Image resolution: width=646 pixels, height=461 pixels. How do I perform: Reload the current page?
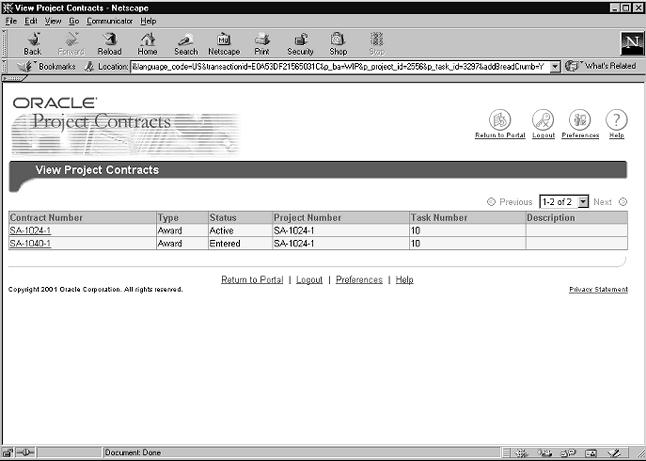tap(110, 44)
